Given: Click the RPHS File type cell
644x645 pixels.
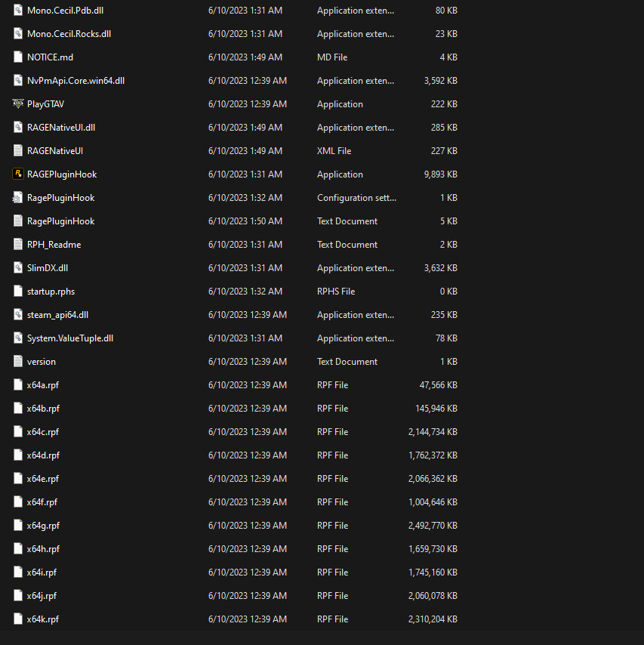Looking at the screenshot, I should click(336, 292).
